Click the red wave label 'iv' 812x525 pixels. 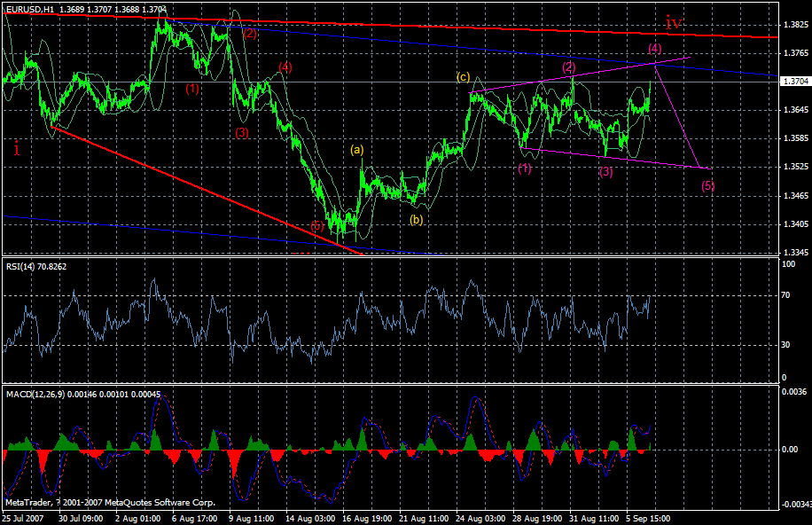(674, 23)
